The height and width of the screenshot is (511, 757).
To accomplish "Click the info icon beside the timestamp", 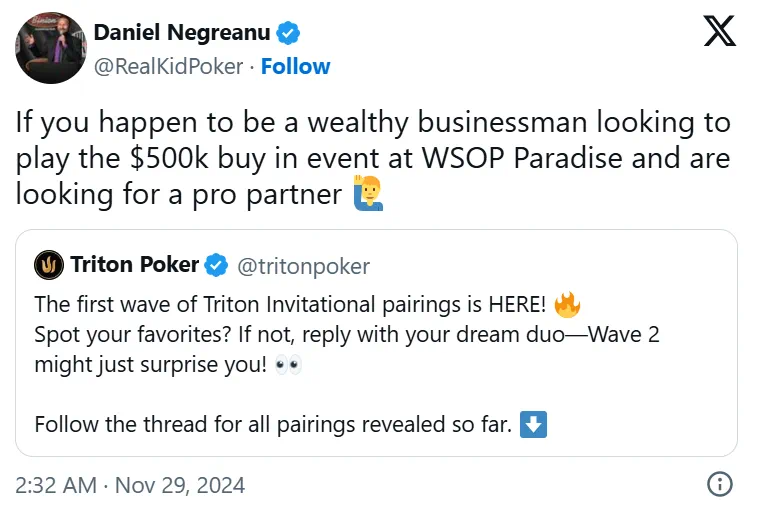I will click(719, 485).
